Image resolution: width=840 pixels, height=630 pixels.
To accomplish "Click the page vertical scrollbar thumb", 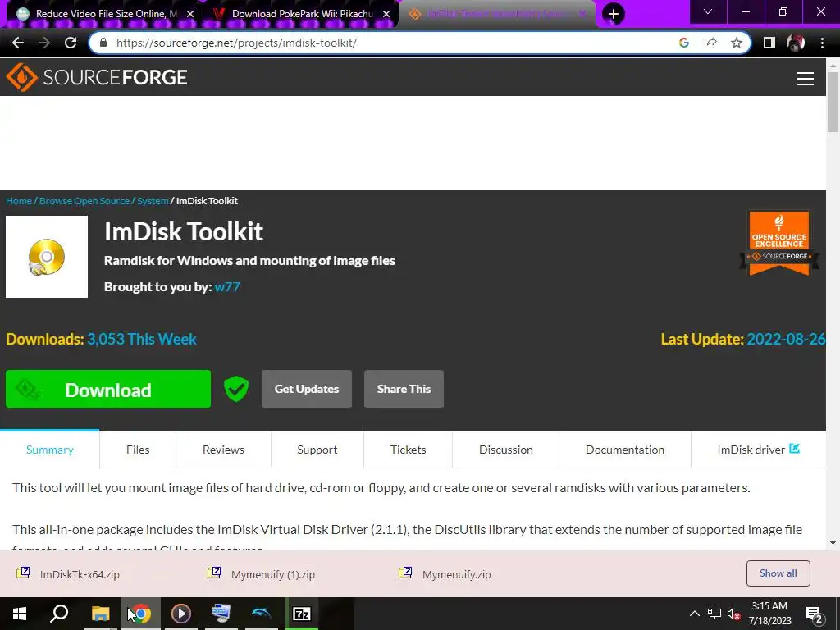I will (x=833, y=102).
